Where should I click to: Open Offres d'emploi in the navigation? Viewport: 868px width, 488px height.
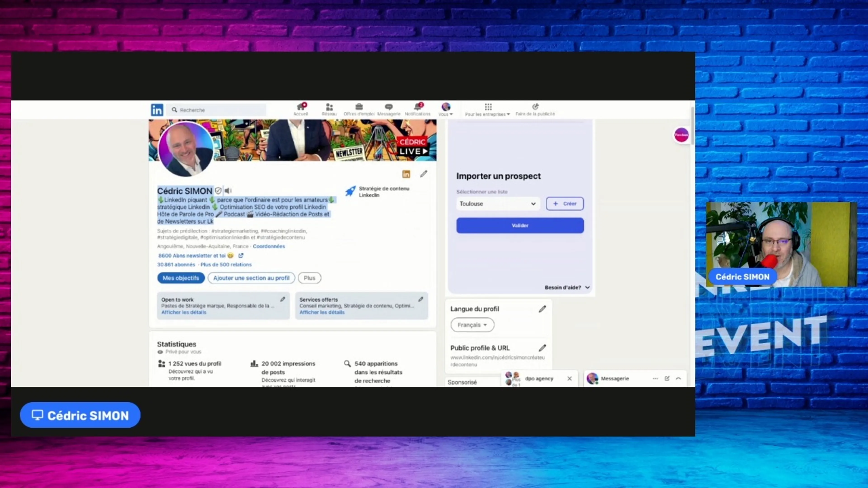pyautogui.click(x=359, y=109)
